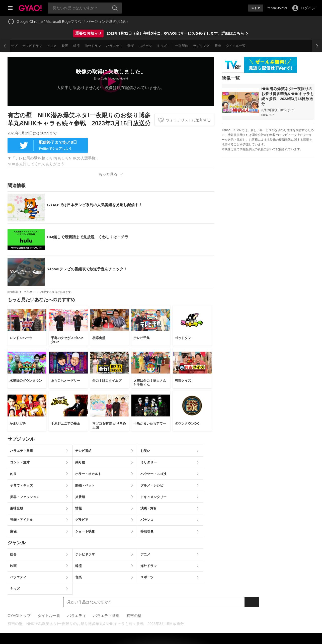Select アニメ in top navigation
The height and width of the screenshot is (644, 322).
pos(52,46)
